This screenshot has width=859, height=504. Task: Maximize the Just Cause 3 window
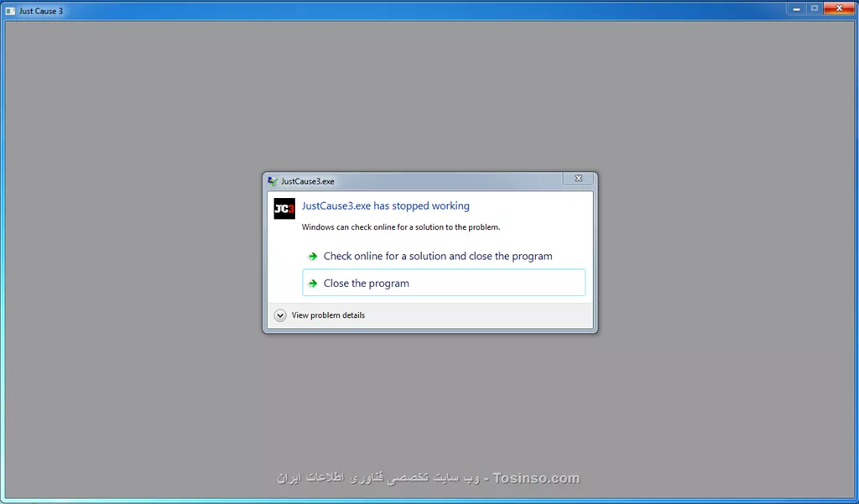point(814,8)
